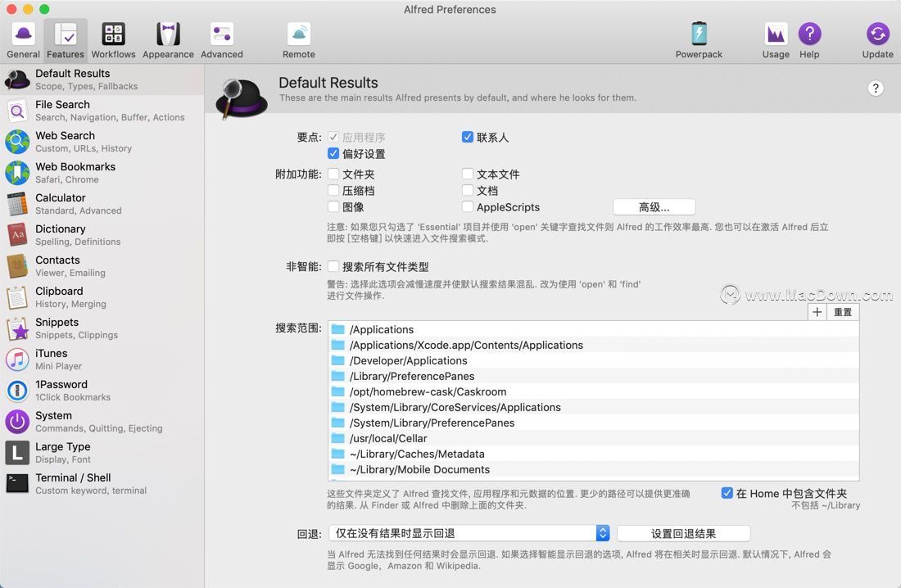Viewport: 901px width, 588px height.
Task: Select ~/Library/Mobile Documents row
Action: pos(594,469)
